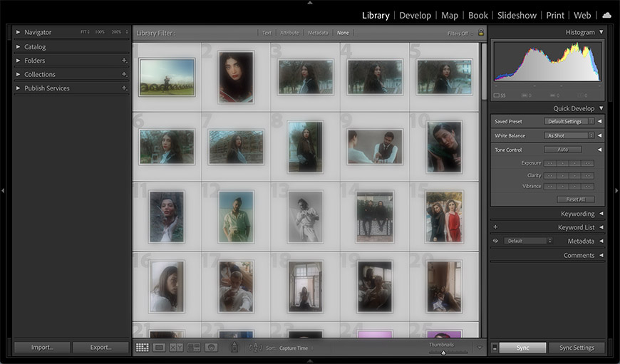Toggle the Metadata panel eye icon
Viewport: 620px width, 364px height.
click(x=495, y=241)
